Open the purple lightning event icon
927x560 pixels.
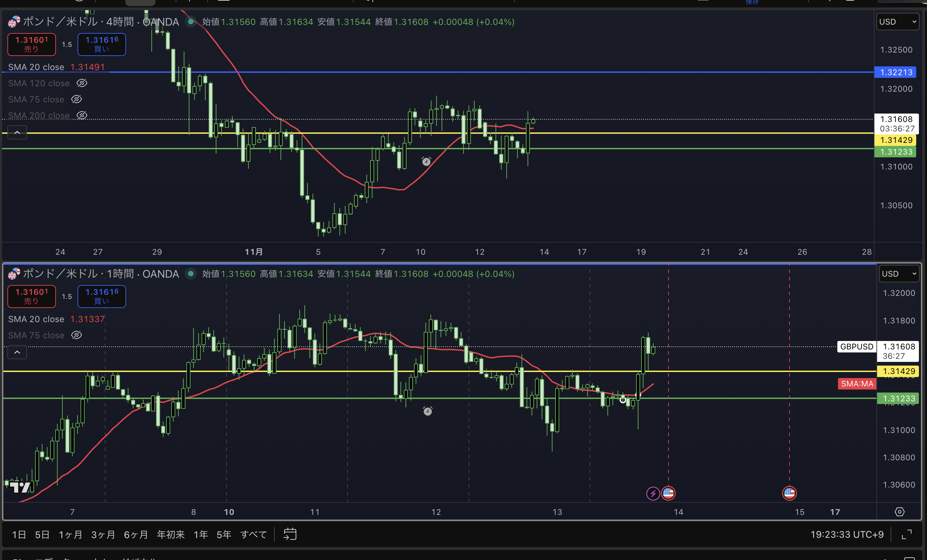pyautogui.click(x=653, y=493)
